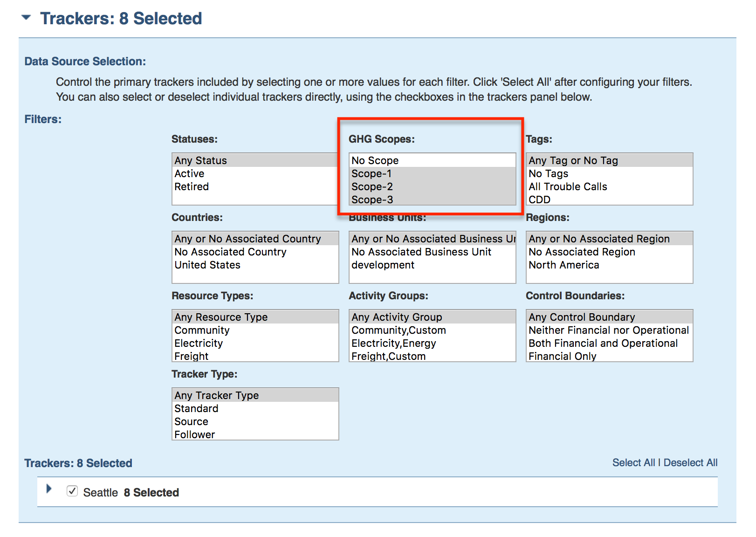This screenshot has height=537, width=756.
Task: Click the Deselect All link
Action: pyautogui.click(x=690, y=462)
